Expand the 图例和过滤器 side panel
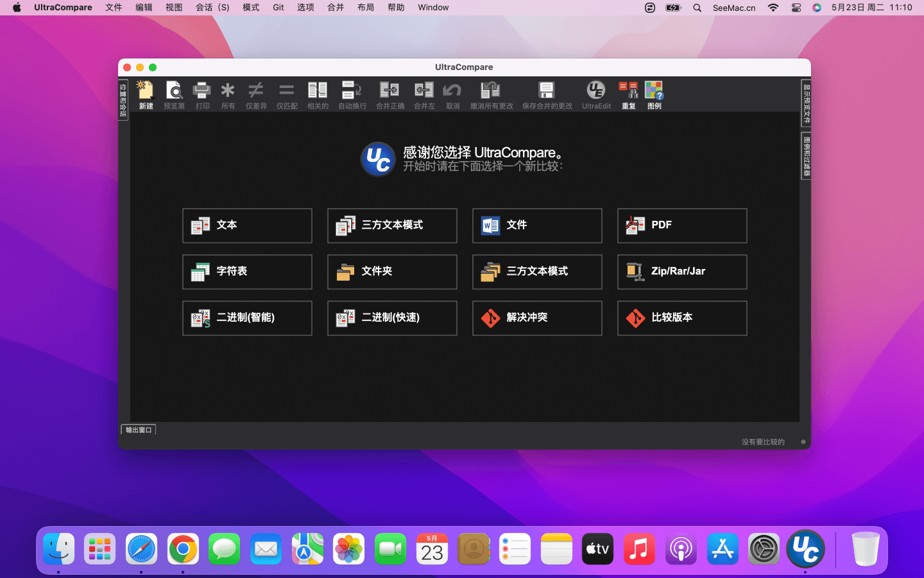Image resolution: width=924 pixels, height=578 pixels. tap(806, 156)
